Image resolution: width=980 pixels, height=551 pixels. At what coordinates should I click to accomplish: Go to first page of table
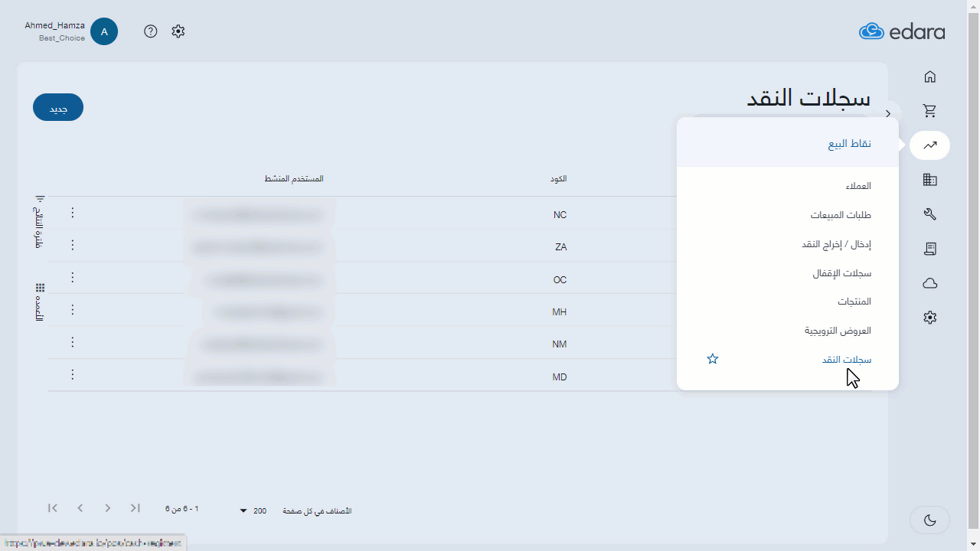tap(53, 508)
